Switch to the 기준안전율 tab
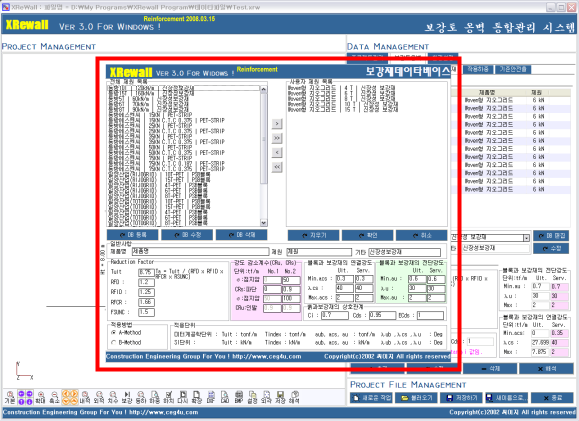This screenshot has width=579, height=421. [x=513, y=69]
